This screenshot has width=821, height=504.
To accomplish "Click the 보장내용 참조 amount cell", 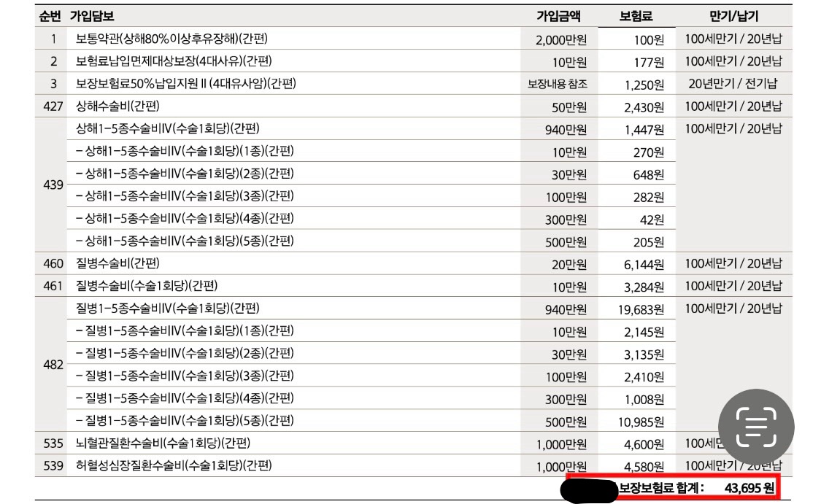I will click(558, 84).
